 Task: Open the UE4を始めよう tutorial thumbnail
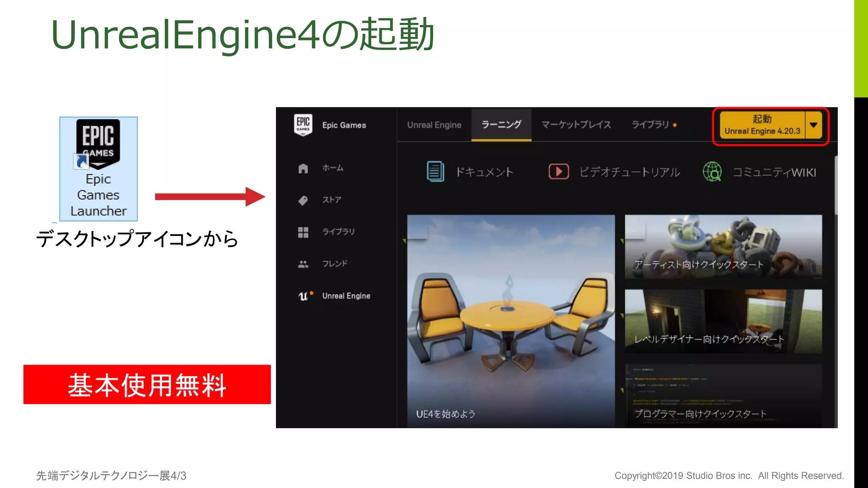click(511, 321)
